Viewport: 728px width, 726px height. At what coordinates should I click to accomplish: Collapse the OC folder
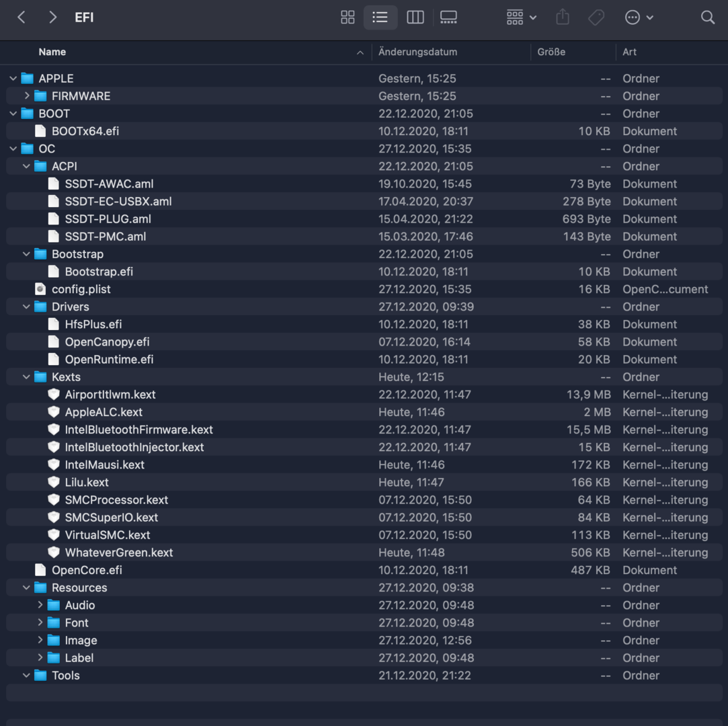pos(13,149)
